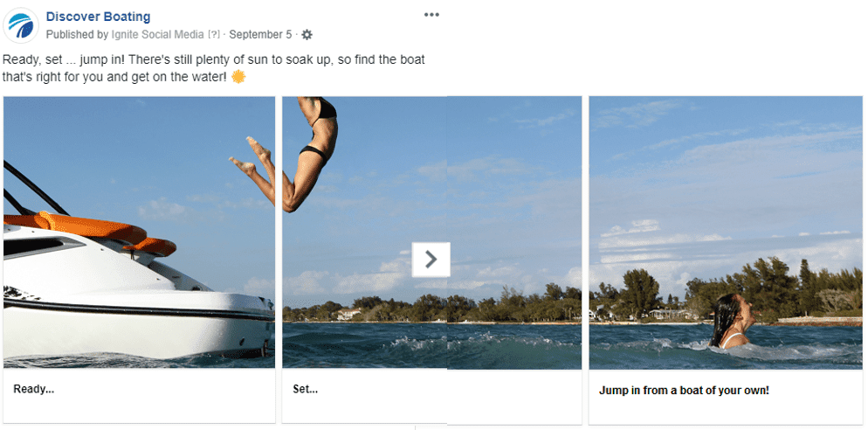
Task: Open the Discover Boating page name link
Action: 98,17
